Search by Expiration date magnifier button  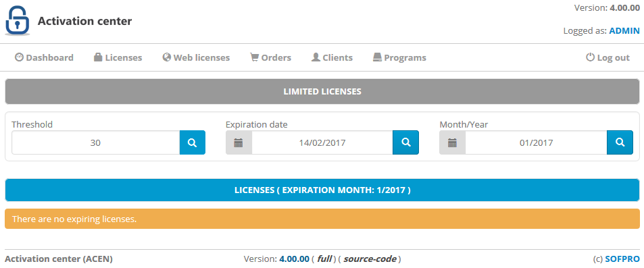point(405,142)
